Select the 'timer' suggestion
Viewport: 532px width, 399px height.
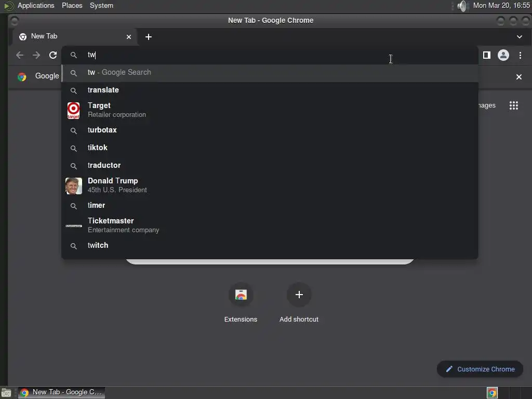tap(270, 206)
